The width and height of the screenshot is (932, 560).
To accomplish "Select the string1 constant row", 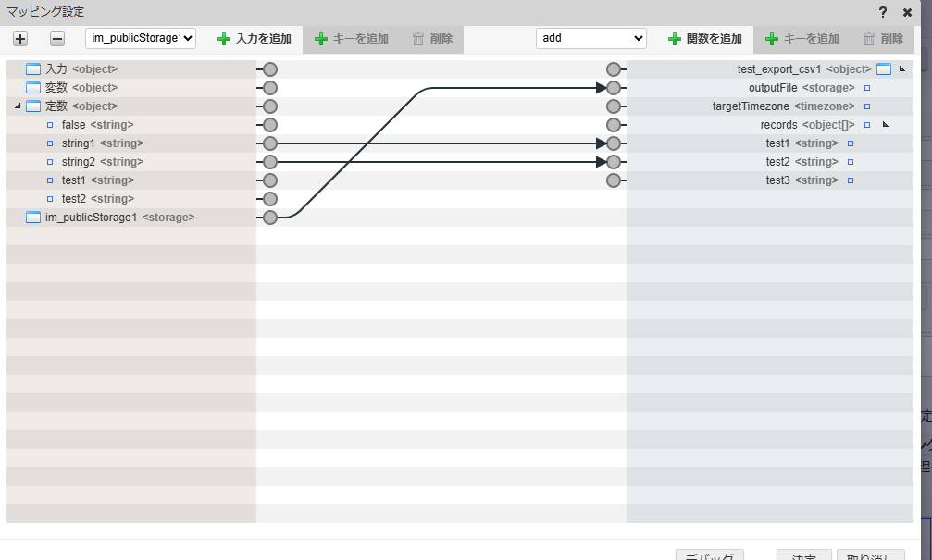I will coord(78,143).
